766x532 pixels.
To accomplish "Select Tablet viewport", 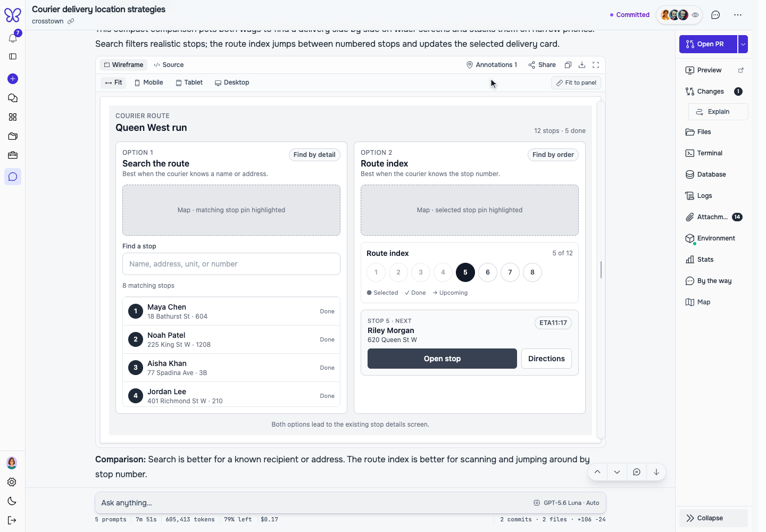I will [189, 82].
